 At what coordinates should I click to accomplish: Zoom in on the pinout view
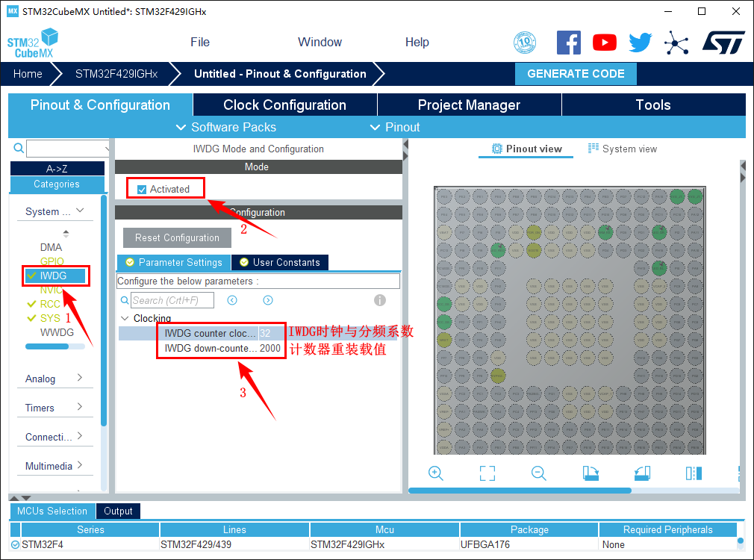tap(436, 473)
